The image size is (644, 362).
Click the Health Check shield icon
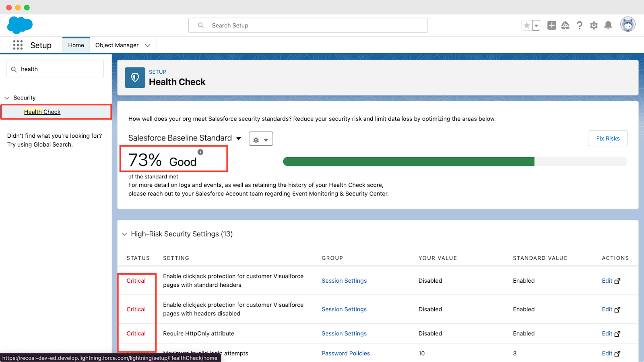(135, 77)
